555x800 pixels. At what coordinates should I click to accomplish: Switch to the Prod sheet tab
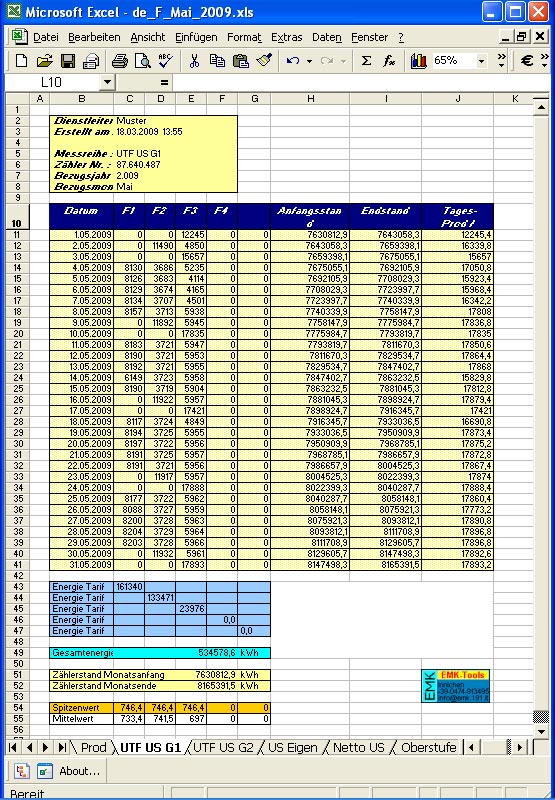(94, 747)
